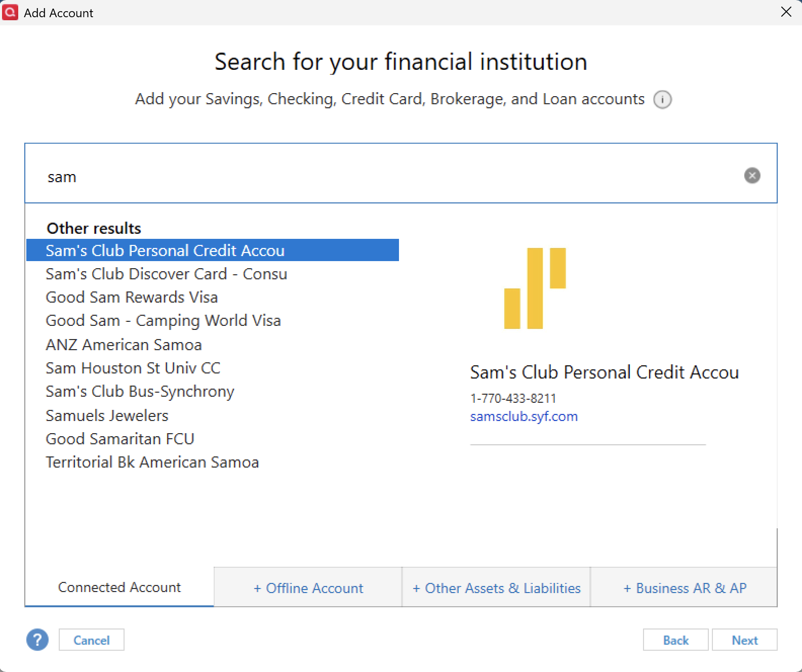Close the Add Account dialog window
Screen dimensions: 802x672
point(786,12)
